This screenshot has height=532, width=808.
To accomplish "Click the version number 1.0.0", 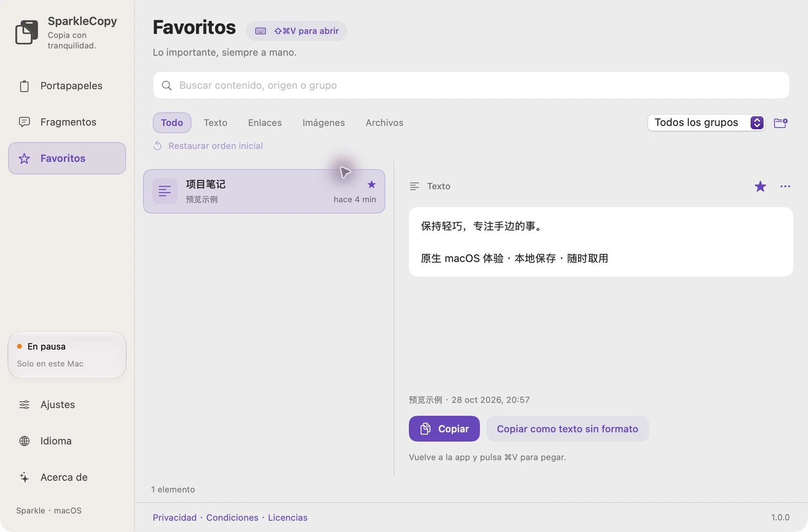I will 780,517.
